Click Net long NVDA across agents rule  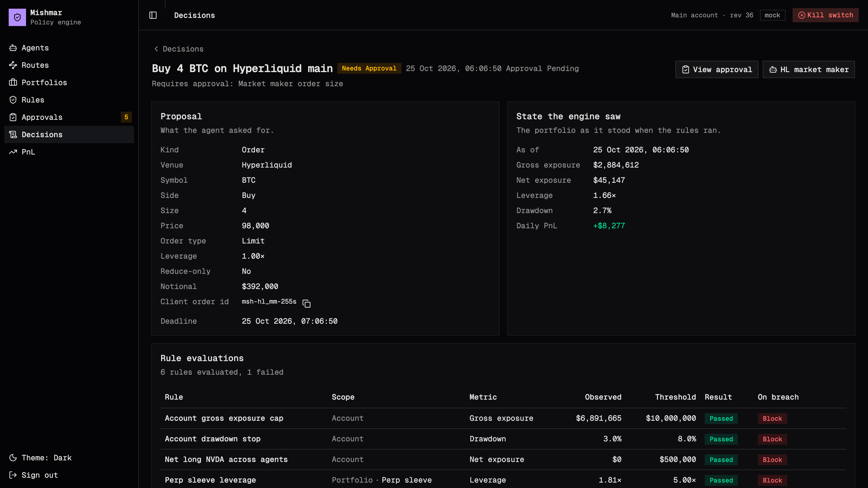click(x=226, y=459)
